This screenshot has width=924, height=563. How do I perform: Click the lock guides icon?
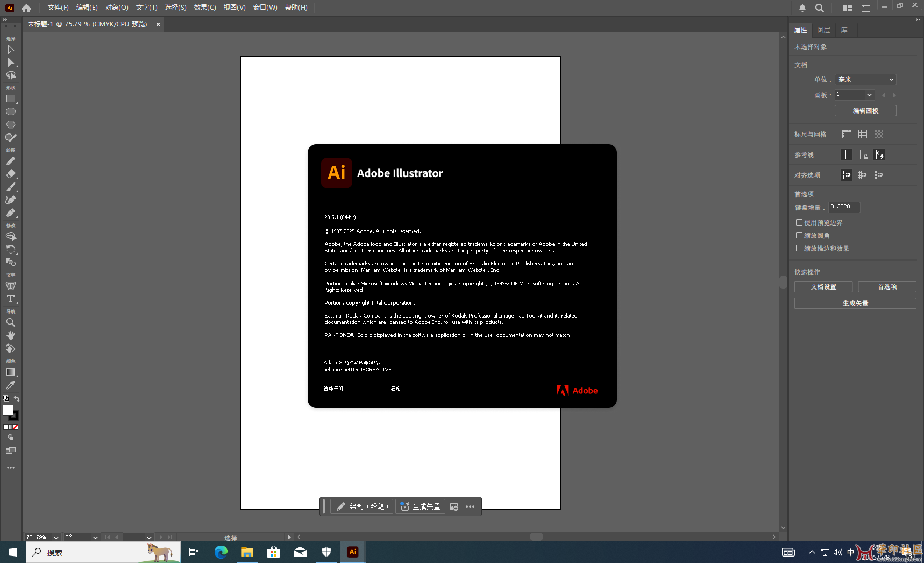(863, 155)
